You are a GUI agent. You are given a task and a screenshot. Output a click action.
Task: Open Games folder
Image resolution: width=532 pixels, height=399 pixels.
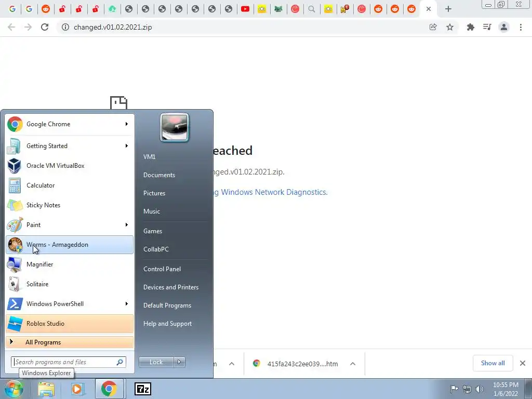153,231
